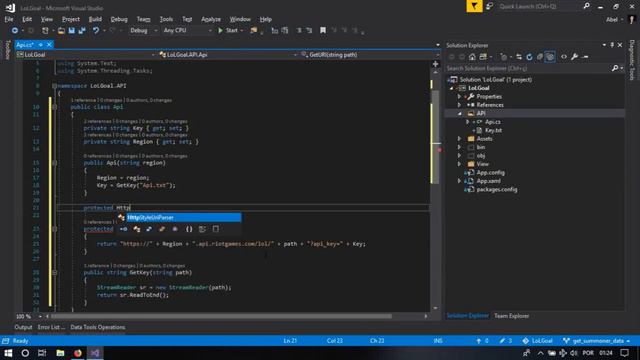This screenshot has width=640, height=360.
Task: Open the File menu
Action: point(9,19)
